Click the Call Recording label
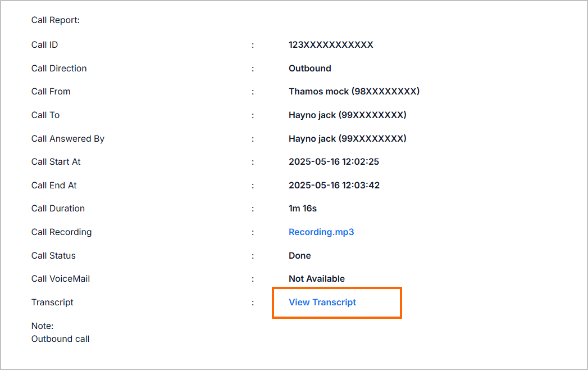Screen dimensions: 588x370 point(62,232)
